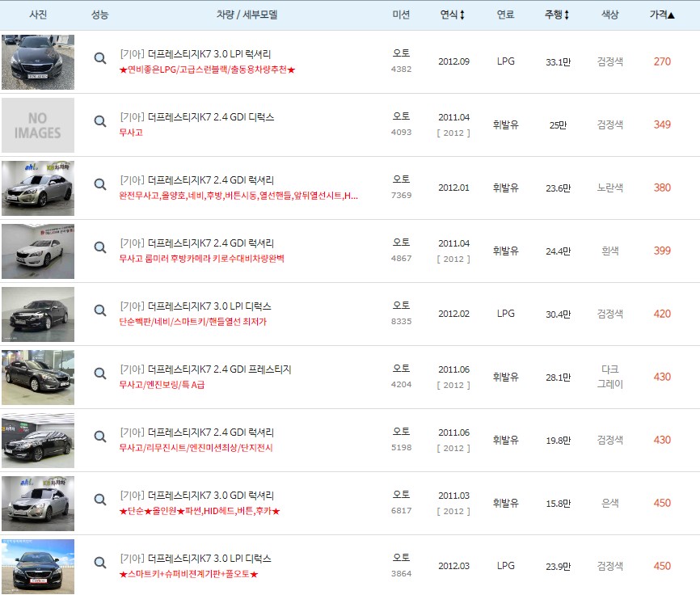
Task: Open K7 3.0 LPI 럭셔리 listing title
Action: click(196, 54)
